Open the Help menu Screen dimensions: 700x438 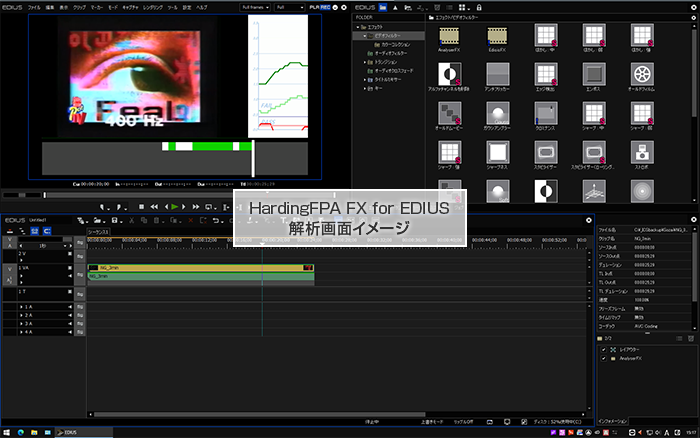202,8
